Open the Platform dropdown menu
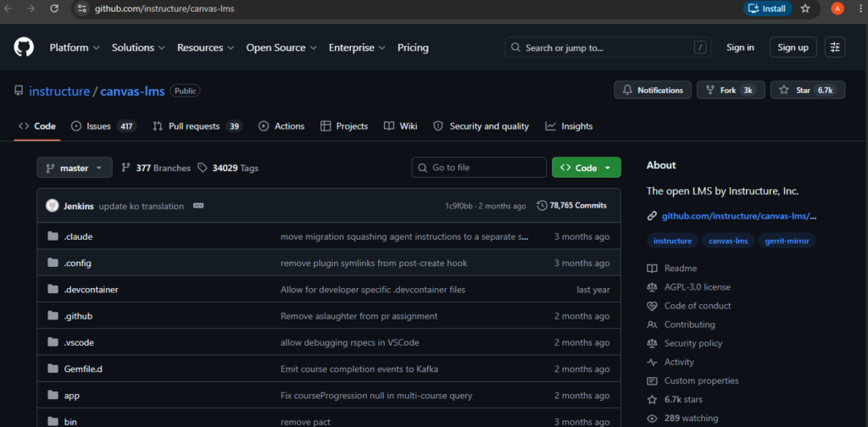This screenshot has width=868, height=427. click(75, 47)
